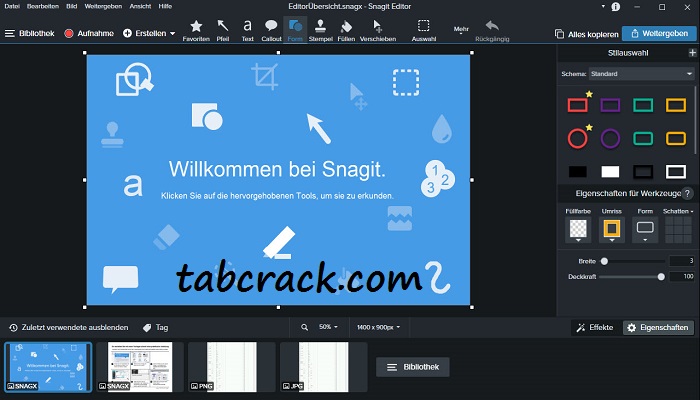700x400 pixels.
Task: Choose the green rectangle quick style
Action: (643, 105)
